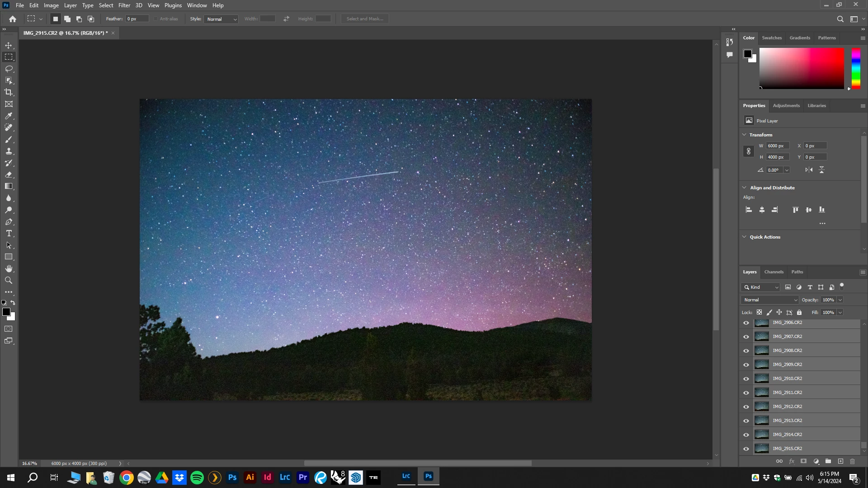This screenshot has width=868, height=488.
Task: Select the Lasso tool
Action: 9,69
